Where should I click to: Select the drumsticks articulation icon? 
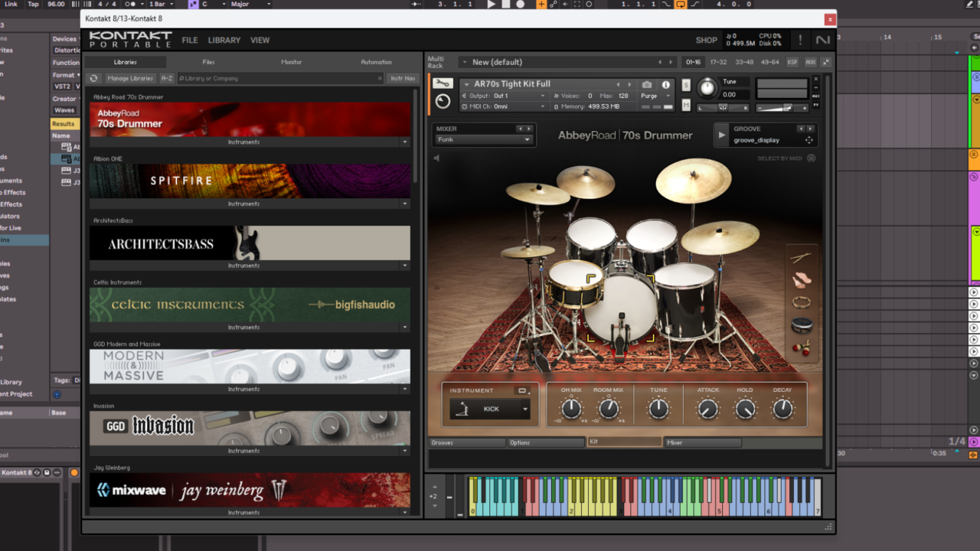click(802, 259)
